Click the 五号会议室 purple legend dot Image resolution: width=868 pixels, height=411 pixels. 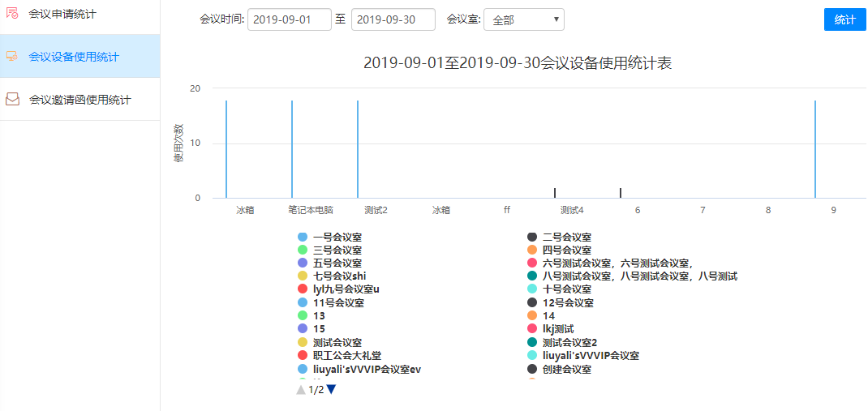(303, 263)
